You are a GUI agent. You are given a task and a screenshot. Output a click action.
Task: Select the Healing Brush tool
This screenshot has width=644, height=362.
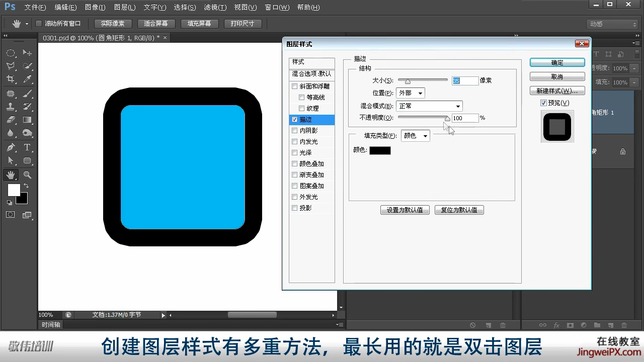(x=11, y=94)
